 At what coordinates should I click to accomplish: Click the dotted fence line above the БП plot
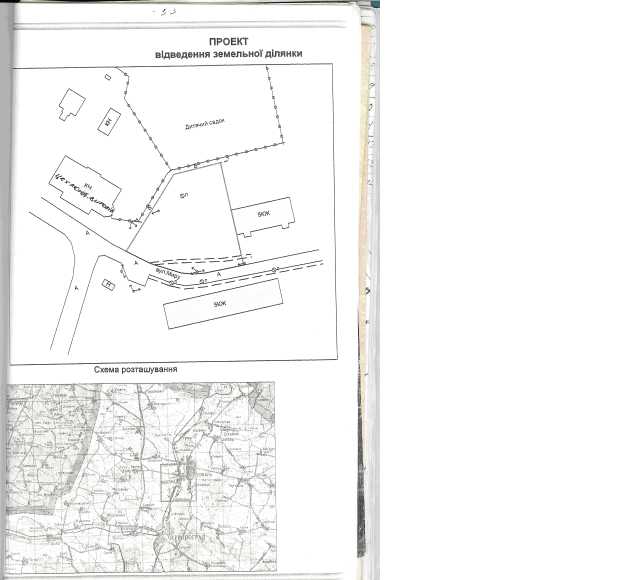(225, 155)
